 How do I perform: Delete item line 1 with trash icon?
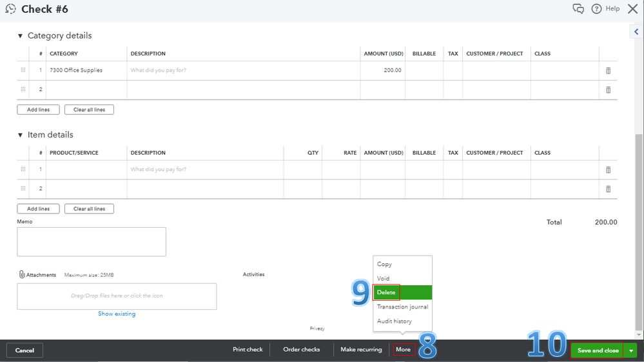tap(609, 170)
